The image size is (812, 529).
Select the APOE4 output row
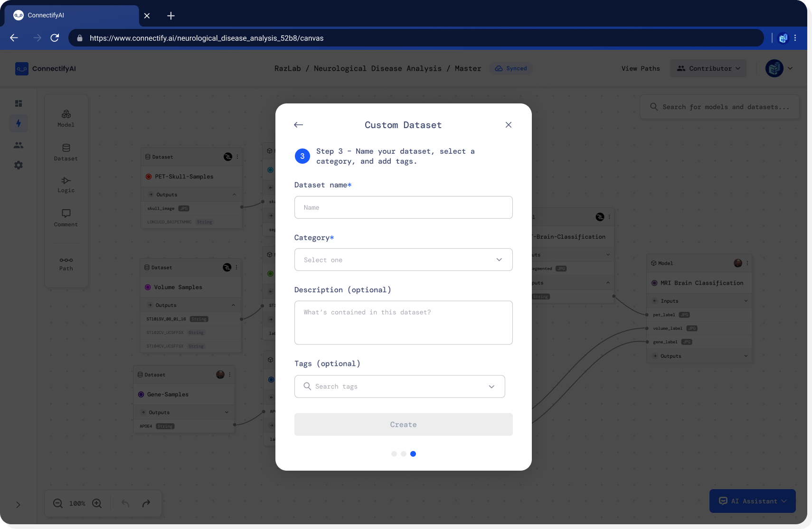(184, 426)
